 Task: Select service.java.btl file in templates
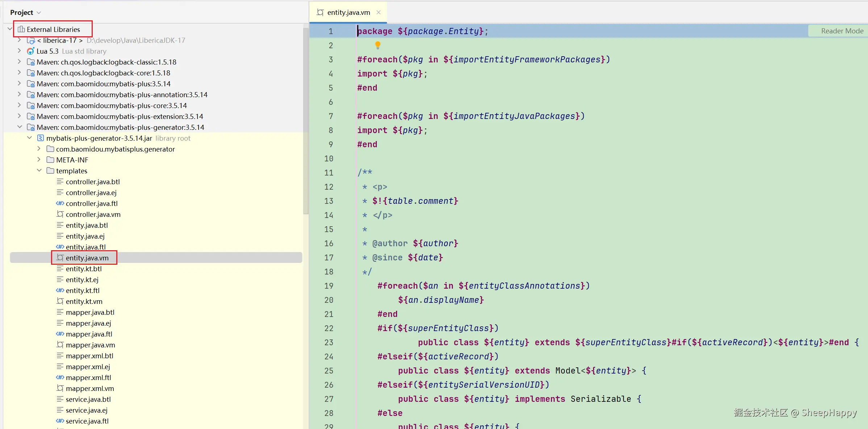click(x=88, y=399)
